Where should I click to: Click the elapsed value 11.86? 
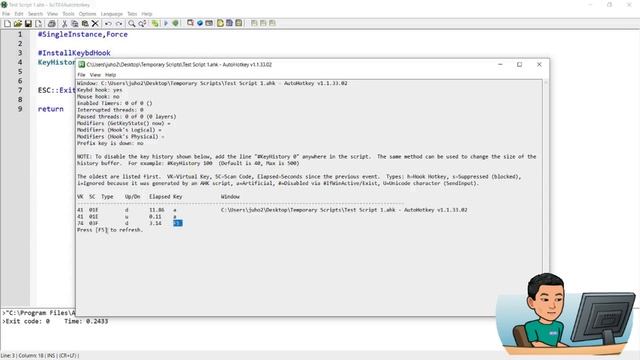point(157,210)
